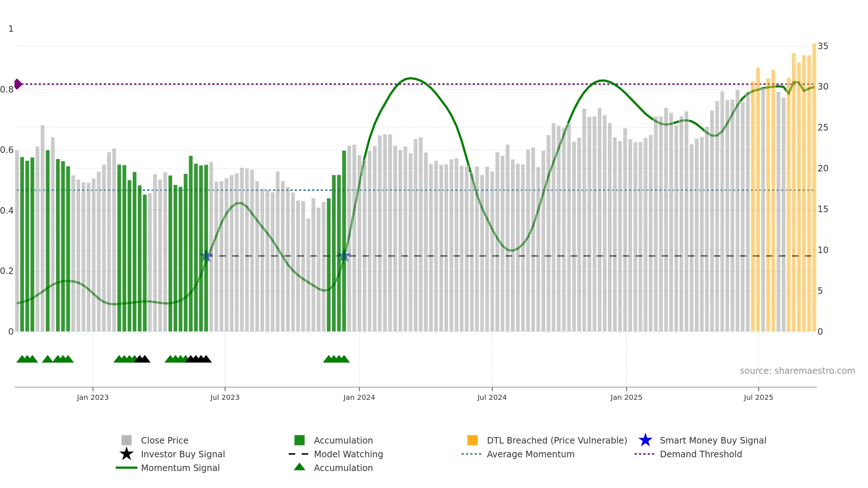The height and width of the screenshot is (488, 868).
Task: Click the grey Close Price legend square
Action: coord(127,440)
